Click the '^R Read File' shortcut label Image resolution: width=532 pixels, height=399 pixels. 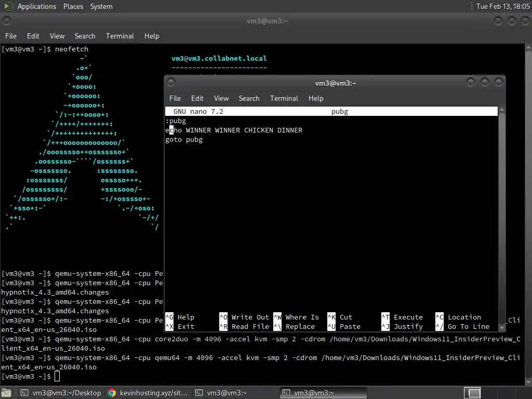pos(244,327)
